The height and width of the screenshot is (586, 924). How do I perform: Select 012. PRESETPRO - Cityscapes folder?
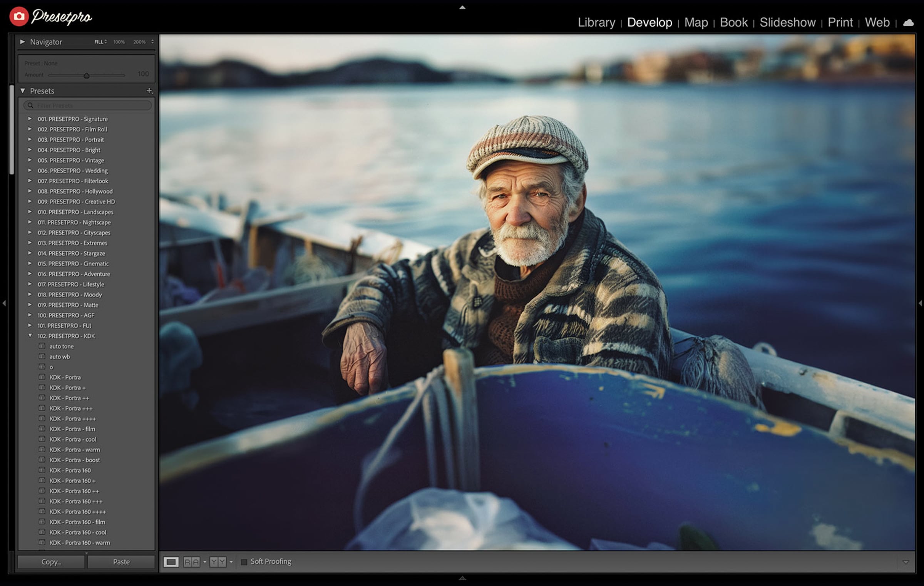pos(74,233)
